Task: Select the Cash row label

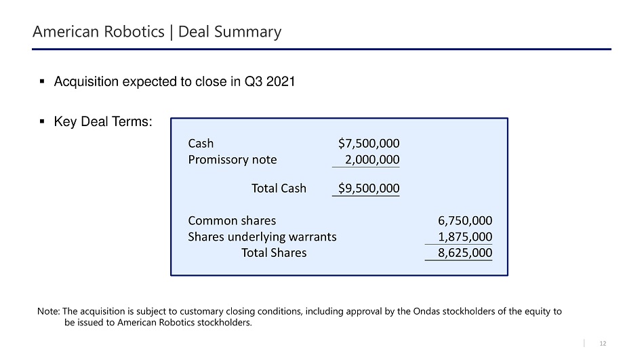Action: (x=201, y=144)
